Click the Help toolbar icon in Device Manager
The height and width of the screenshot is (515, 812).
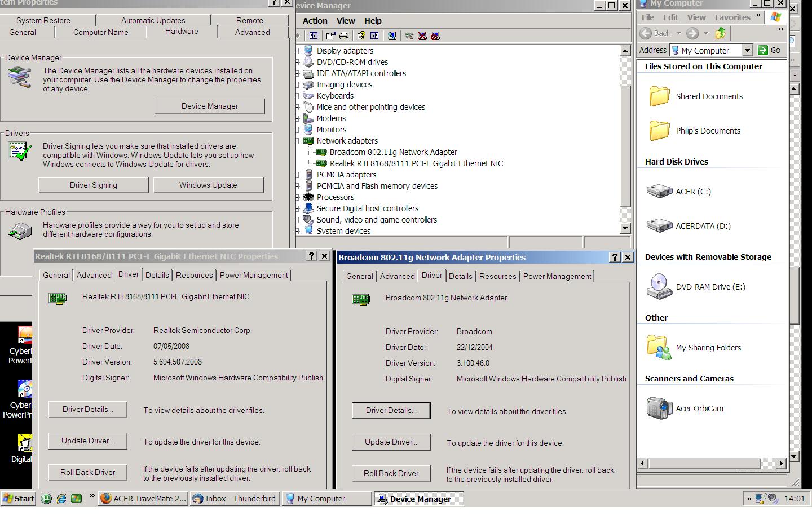pos(361,35)
